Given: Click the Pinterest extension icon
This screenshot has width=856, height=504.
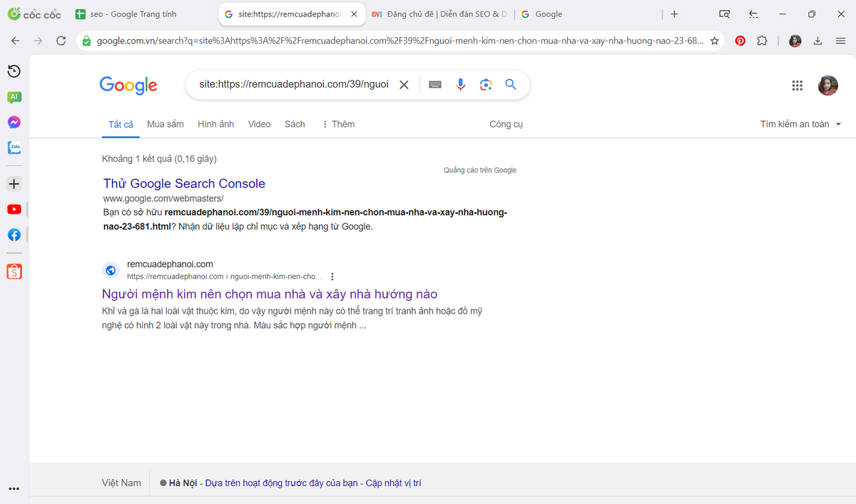Looking at the screenshot, I should 740,41.
